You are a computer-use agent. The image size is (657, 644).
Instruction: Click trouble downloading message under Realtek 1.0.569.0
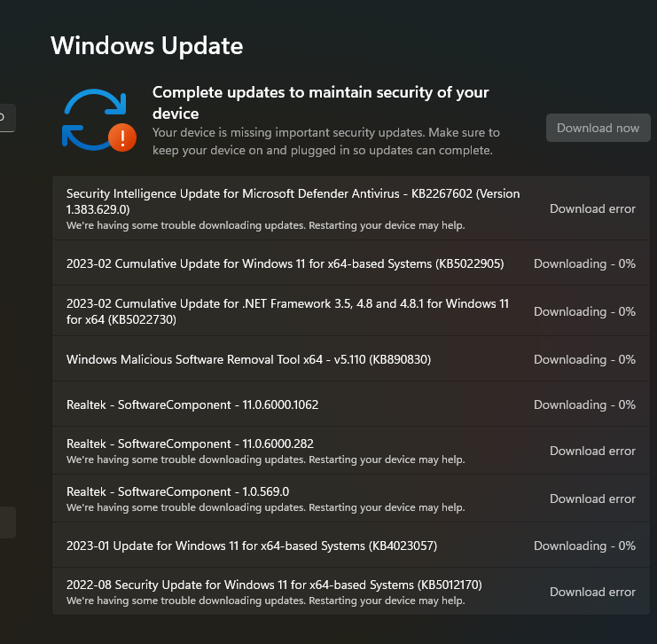point(266,507)
